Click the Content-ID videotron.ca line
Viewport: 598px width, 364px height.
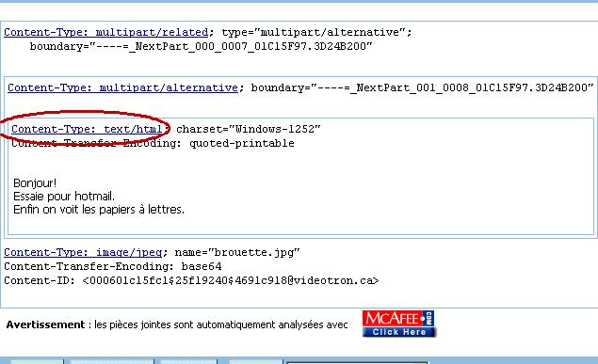pyautogui.click(x=191, y=280)
